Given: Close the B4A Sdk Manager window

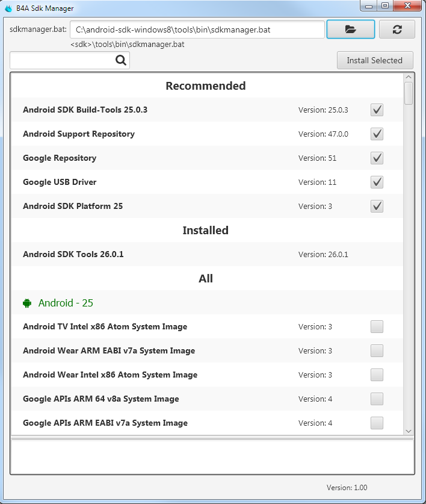Looking at the screenshot, I should pyautogui.click(x=407, y=6).
